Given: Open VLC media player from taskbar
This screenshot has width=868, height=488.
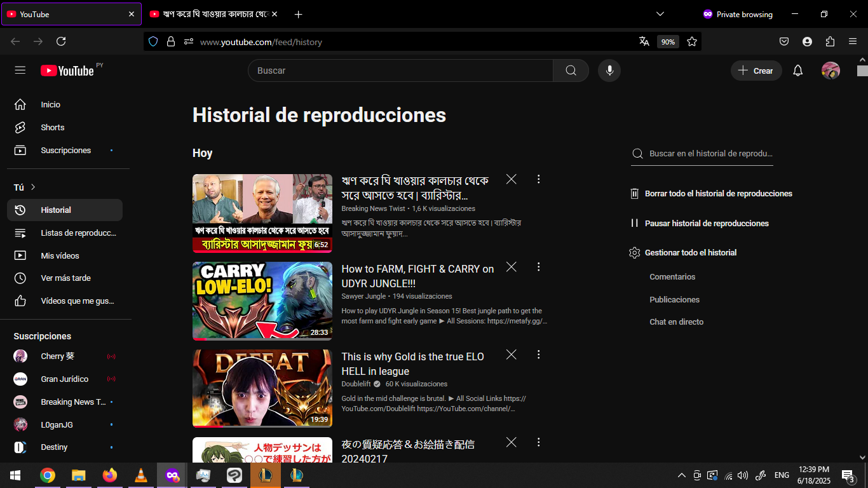Looking at the screenshot, I should [x=141, y=475].
